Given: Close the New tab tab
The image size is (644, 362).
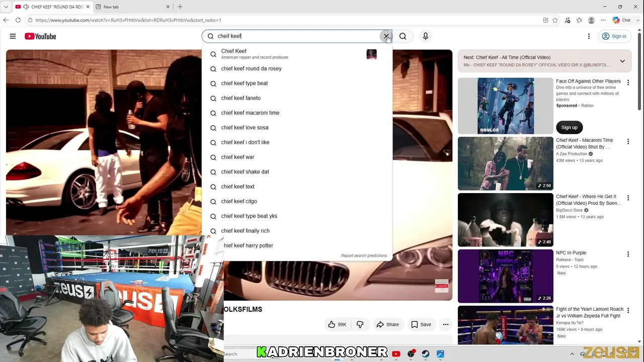Looking at the screenshot, I should (168, 7).
